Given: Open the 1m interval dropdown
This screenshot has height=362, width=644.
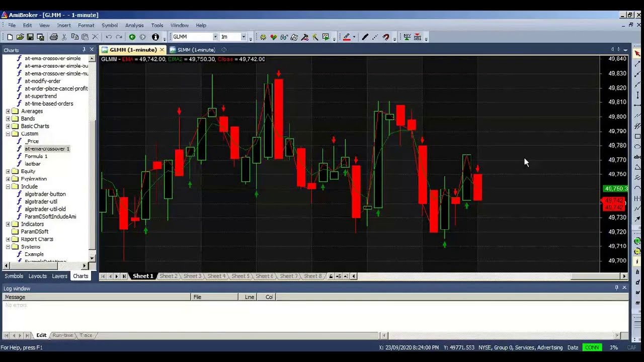Looking at the screenshot, I should [x=244, y=37].
